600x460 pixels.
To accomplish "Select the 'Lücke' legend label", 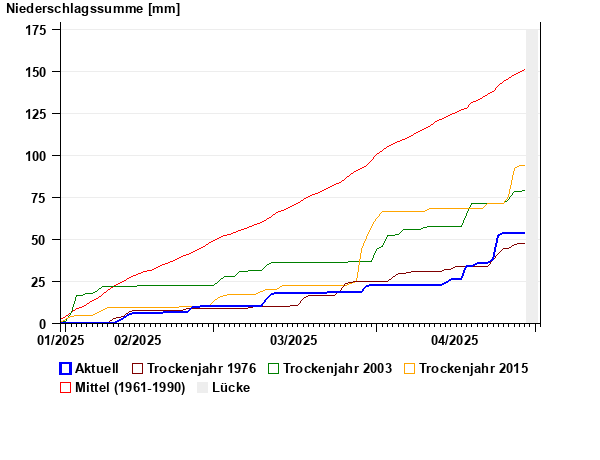I will click(x=231, y=387).
